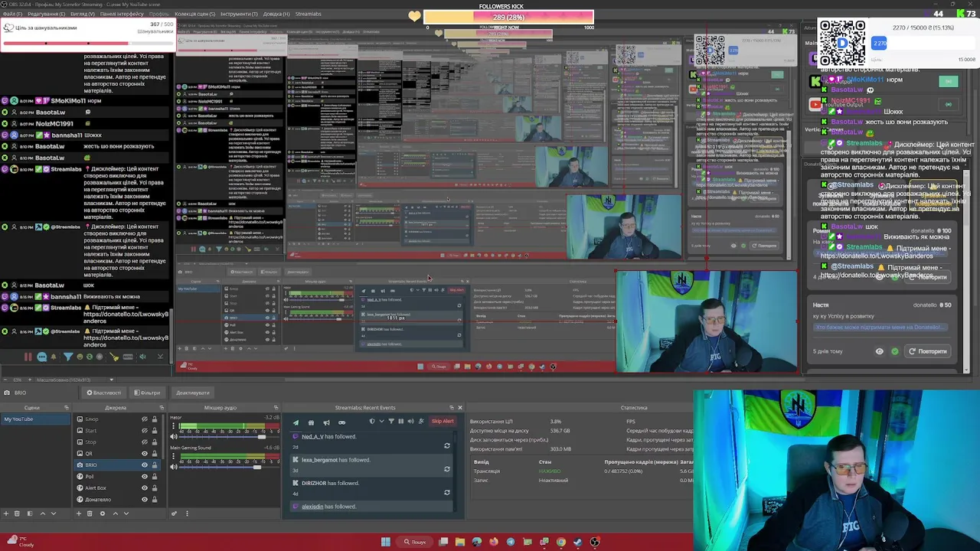This screenshot has width=980, height=551.
Task: Pop out the Streamlabs Recent Events dock
Action: [x=451, y=408]
